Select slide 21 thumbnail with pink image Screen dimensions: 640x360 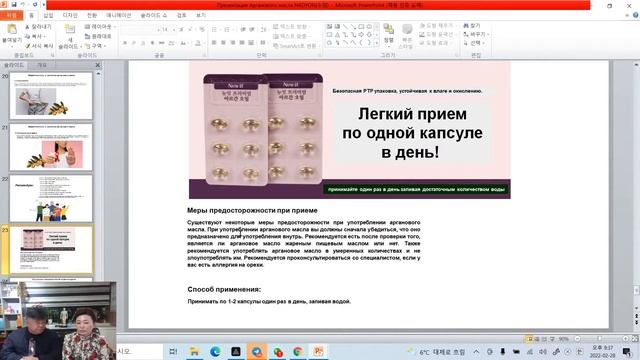tap(51, 147)
